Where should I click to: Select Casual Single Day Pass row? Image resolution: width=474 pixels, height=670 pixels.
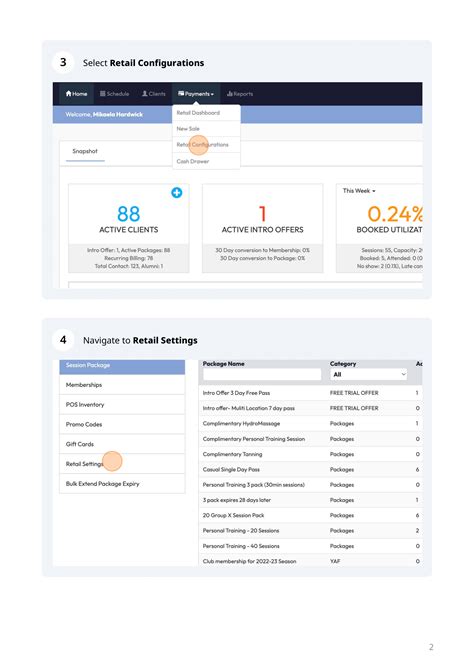[x=311, y=470]
